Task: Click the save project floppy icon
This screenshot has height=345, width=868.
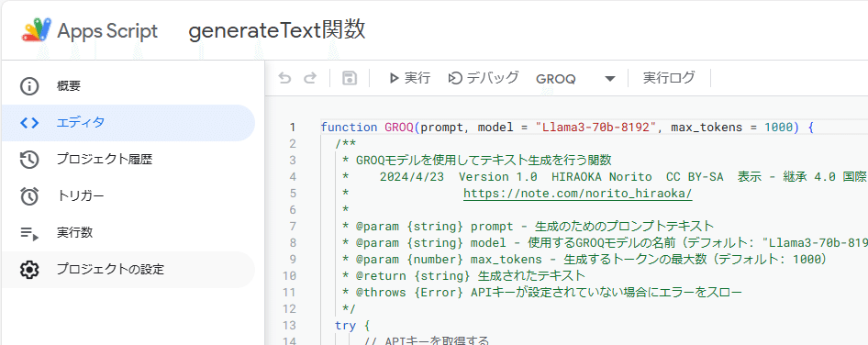Action: pos(350,78)
